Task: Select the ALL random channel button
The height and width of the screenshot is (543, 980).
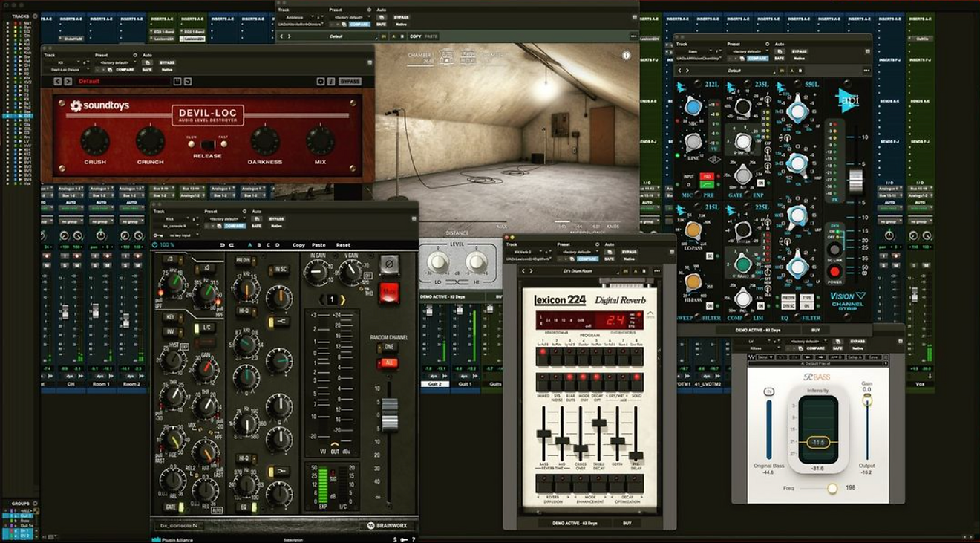Action: pos(388,363)
